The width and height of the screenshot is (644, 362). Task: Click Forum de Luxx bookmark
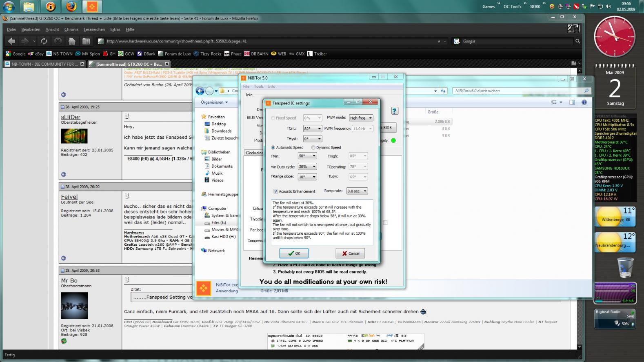tap(174, 54)
